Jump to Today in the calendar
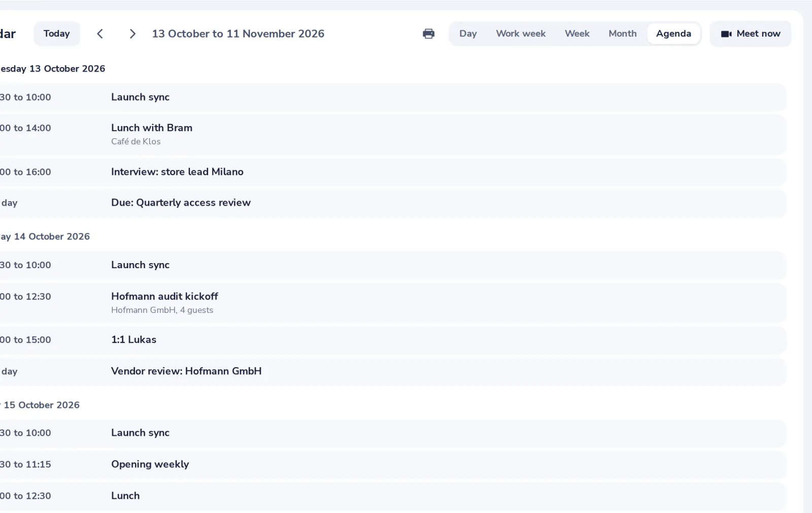Screen dimensions: 812x513 tap(57, 34)
